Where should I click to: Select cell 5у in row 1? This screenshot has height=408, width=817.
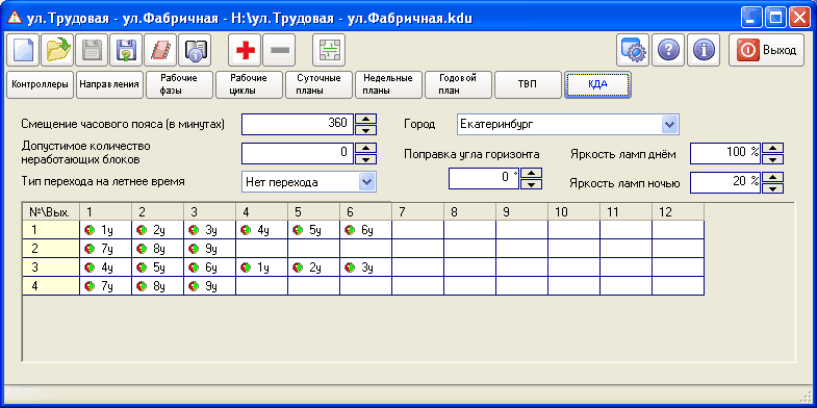click(x=314, y=230)
